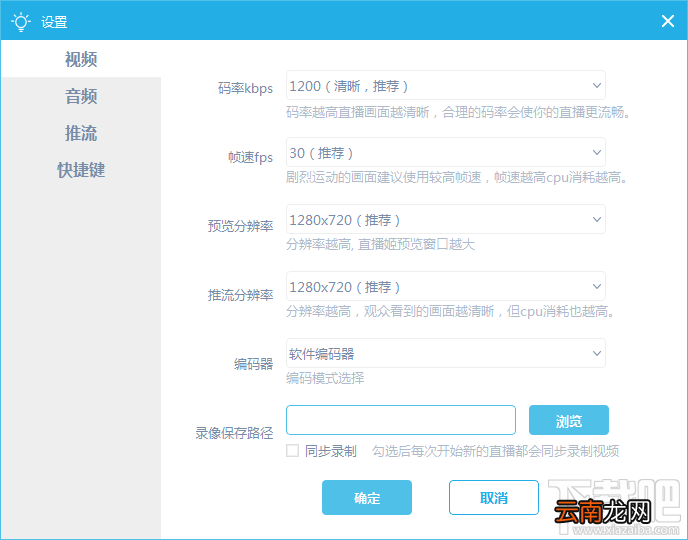Click the 帧速fps label
The height and width of the screenshot is (540, 688).
[251, 157]
